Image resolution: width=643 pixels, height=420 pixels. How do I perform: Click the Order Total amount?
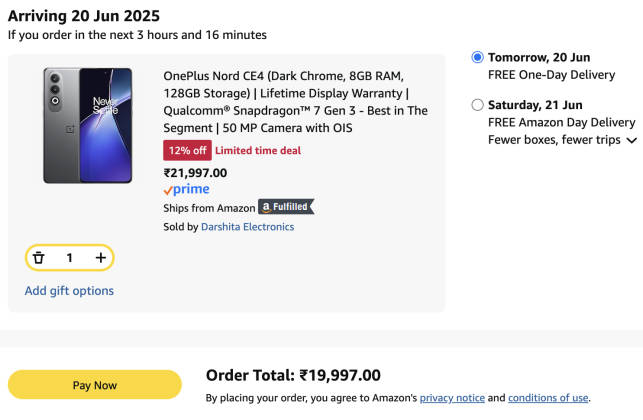(x=340, y=376)
